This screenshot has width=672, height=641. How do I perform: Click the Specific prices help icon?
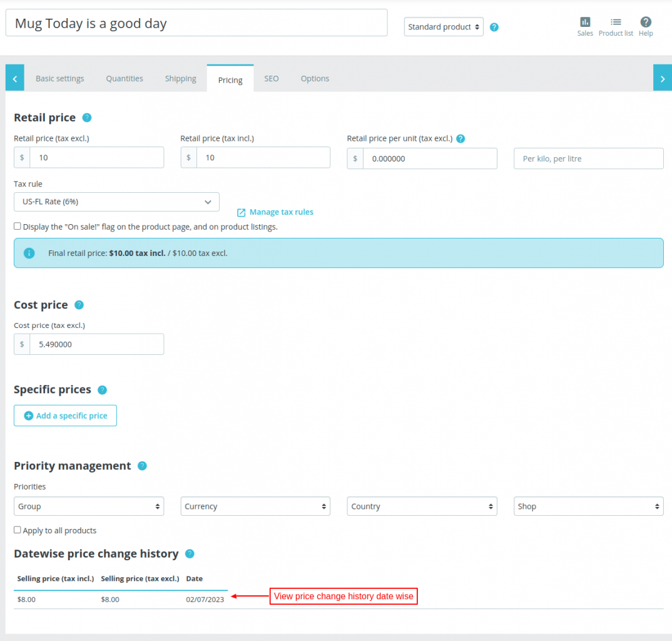tap(102, 390)
